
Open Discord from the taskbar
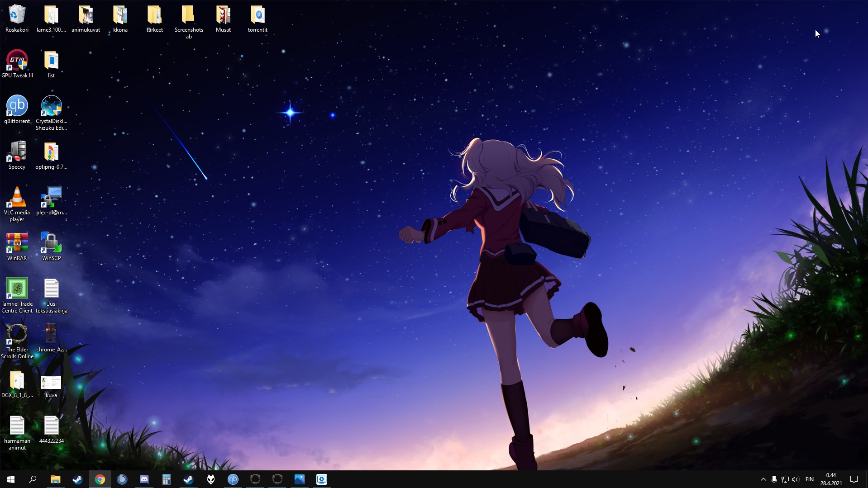(144, 479)
